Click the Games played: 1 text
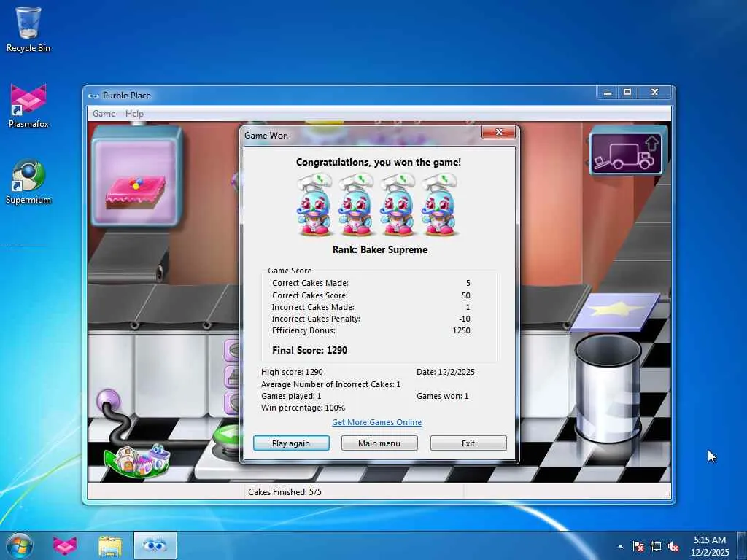Screen dimensions: 747x560 291,396
